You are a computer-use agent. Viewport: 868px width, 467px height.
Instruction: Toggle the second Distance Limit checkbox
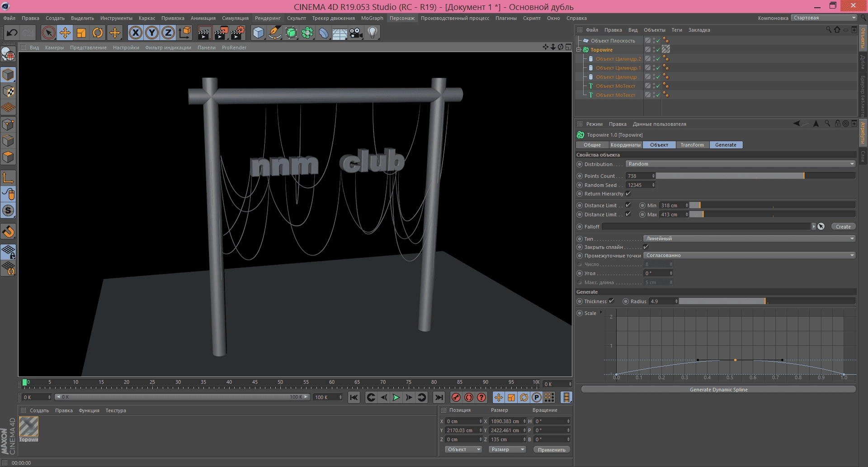(628, 214)
